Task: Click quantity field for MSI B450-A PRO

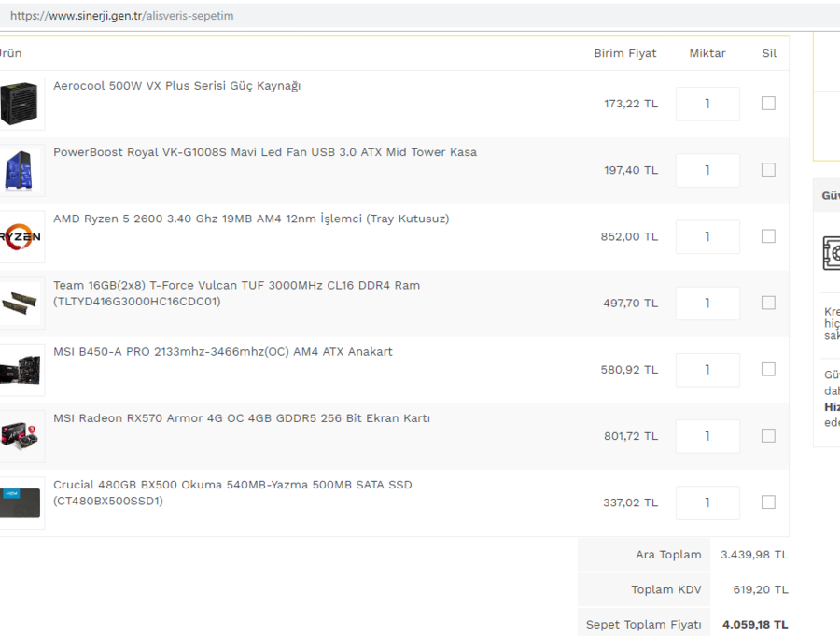Action: tap(707, 370)
